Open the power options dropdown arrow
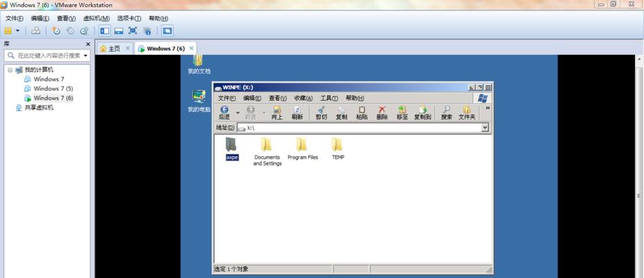The width and height of the screenshot is (644, 278). coord(17,31)
